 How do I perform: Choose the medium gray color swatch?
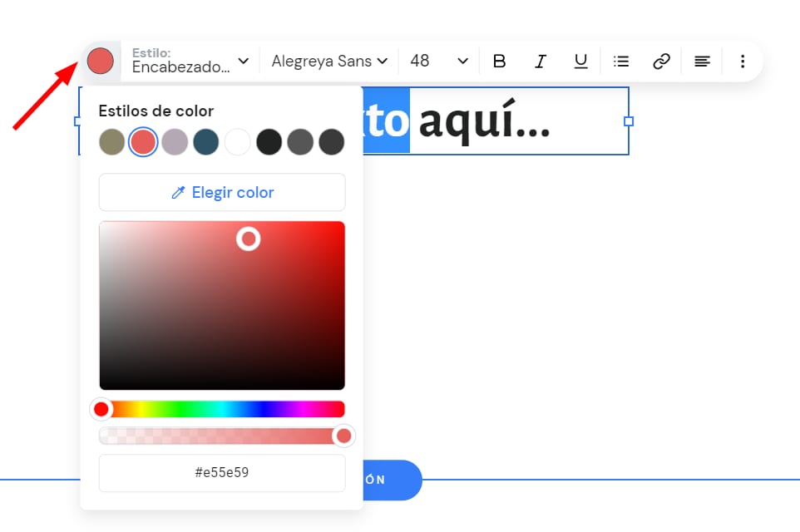(300, 142)
